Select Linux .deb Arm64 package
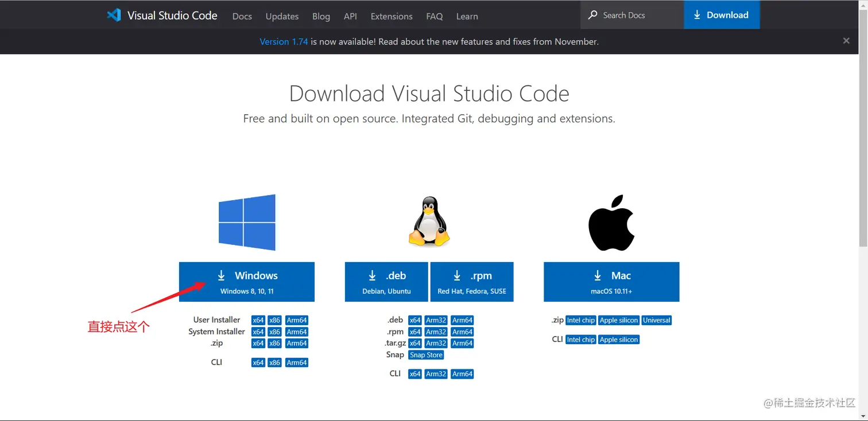 click(462, 320)
